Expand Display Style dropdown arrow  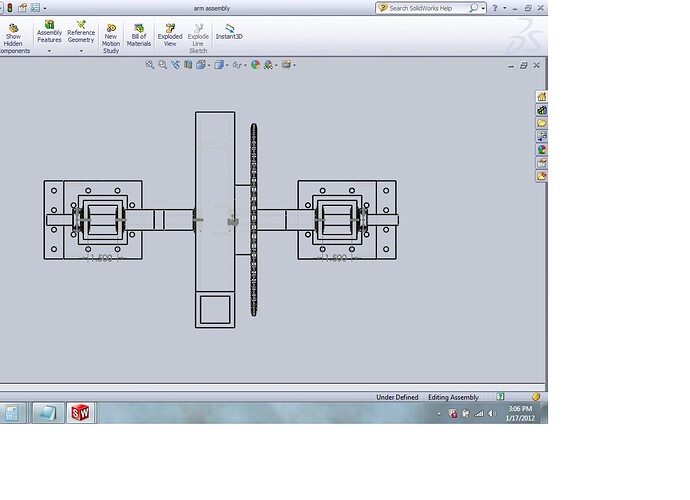tap(227, 65)
